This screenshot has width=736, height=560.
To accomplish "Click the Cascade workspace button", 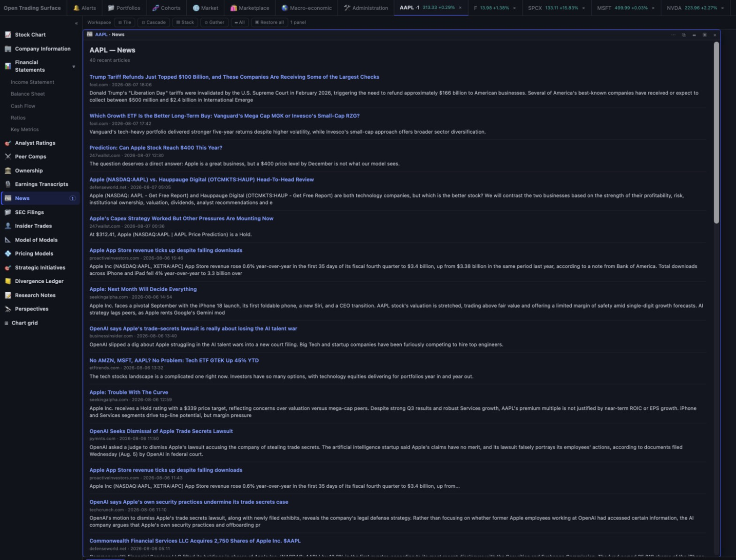I will (x=153, y=23).
